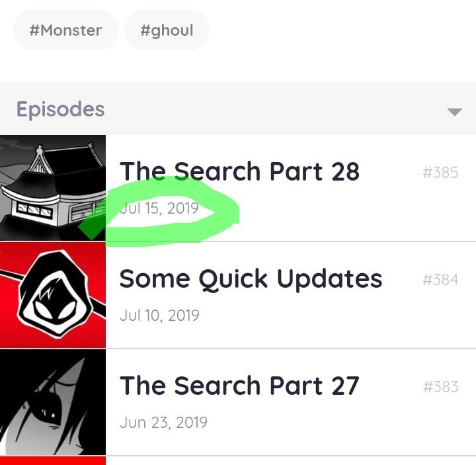The image size is (476, 465).
Task: Click the Jul 15, 2019 date
Action: [159, 208]
